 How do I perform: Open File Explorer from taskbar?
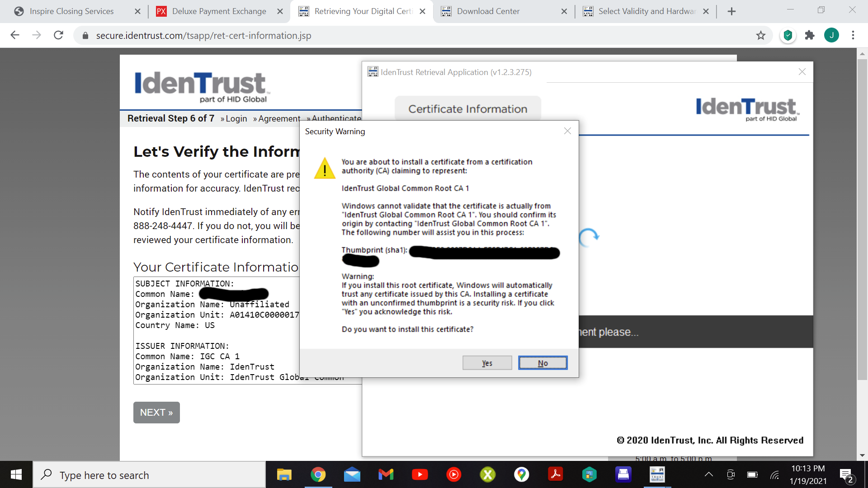[x=284, y=474]
